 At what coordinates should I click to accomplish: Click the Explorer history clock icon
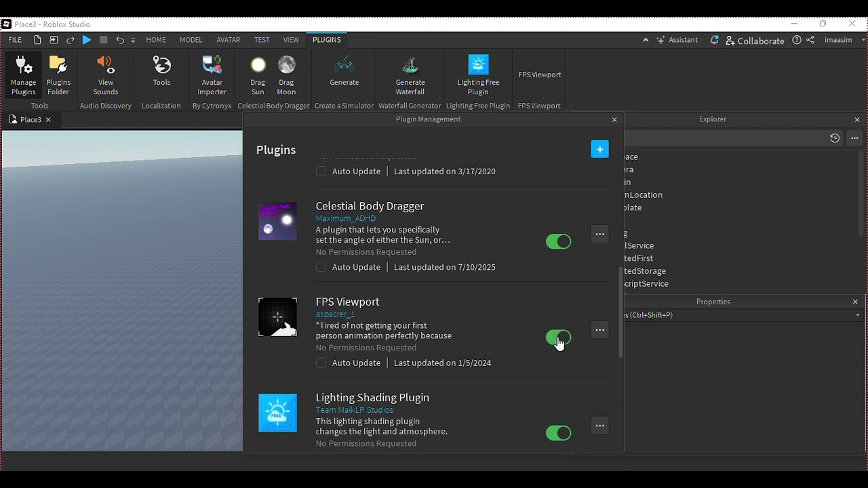(x=835, y=138)
